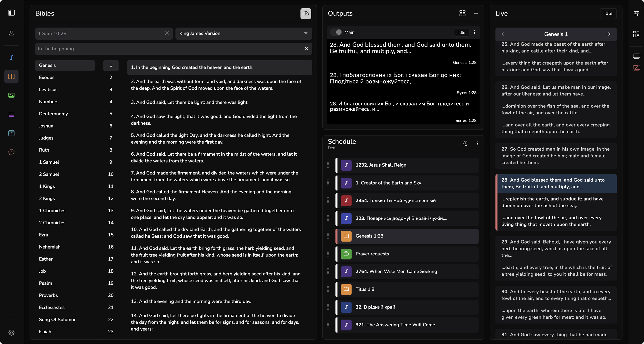644x344 pixels.
Task: Open the Media image section
Action: tap(11, 95)
